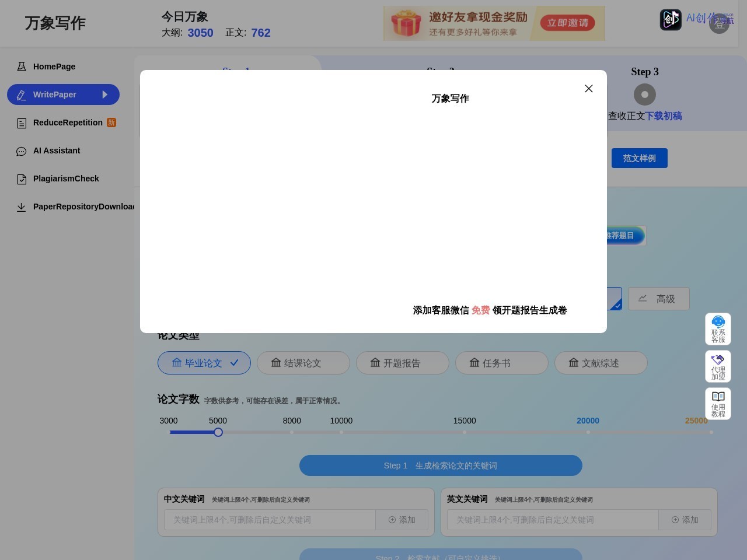
Task: Click the 正文 count 762
Action: point(261,33)
